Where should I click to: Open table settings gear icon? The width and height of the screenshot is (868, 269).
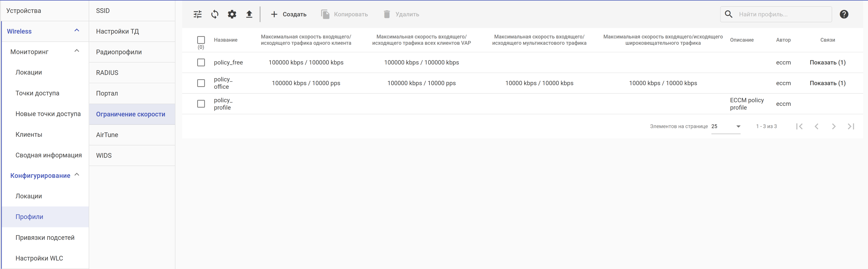pos(232,14)
